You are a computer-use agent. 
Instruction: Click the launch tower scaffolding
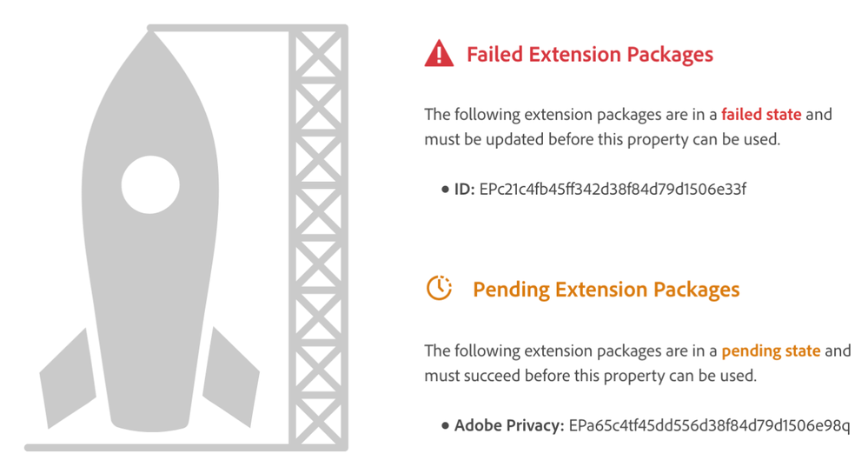(x=317, y=235)
